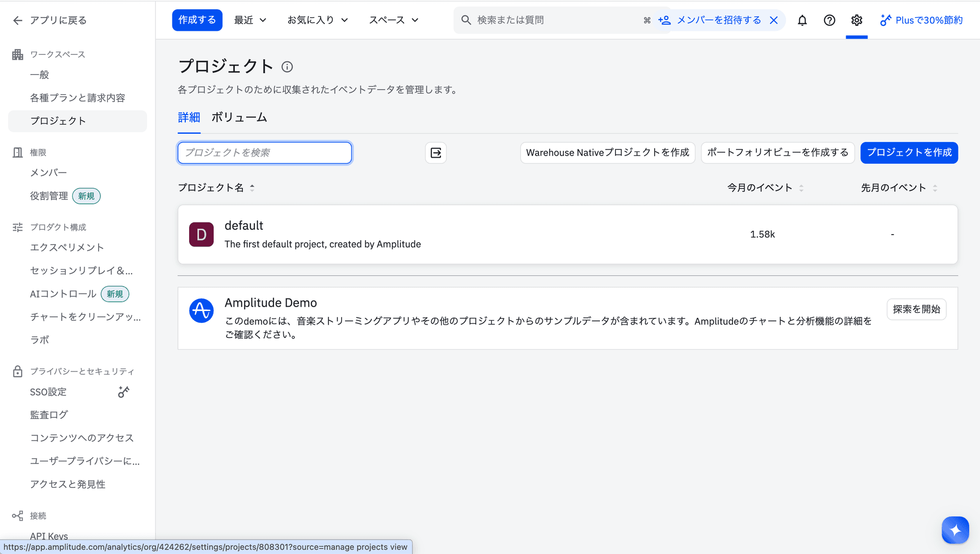Dismiss the メンバーを招待する banner with the X
Image resolution: width=980 pixels, height=554 pixels.
(x=774, y=20)
